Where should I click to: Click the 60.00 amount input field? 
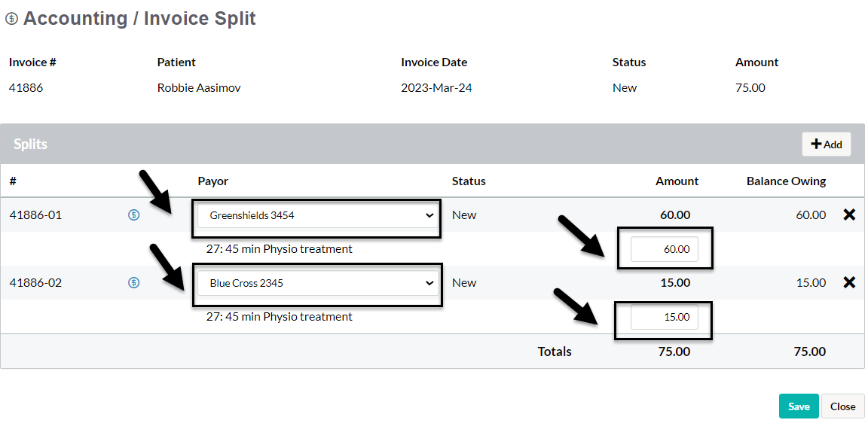click(664, 249)
